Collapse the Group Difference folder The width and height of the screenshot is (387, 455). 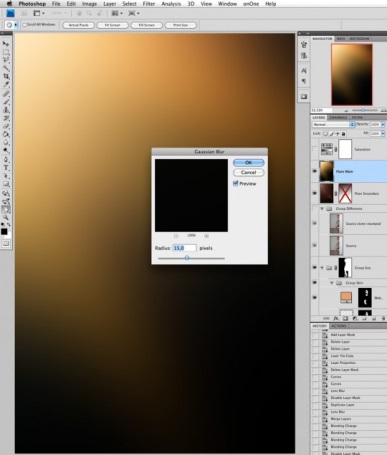[x=322, y=209]
